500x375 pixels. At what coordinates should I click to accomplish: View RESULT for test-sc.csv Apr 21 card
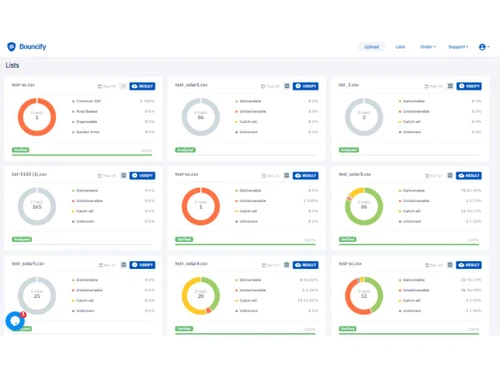(306, 175)
